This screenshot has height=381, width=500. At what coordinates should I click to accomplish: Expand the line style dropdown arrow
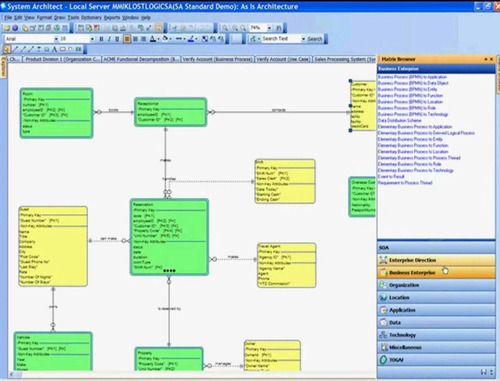pos(184,39)
